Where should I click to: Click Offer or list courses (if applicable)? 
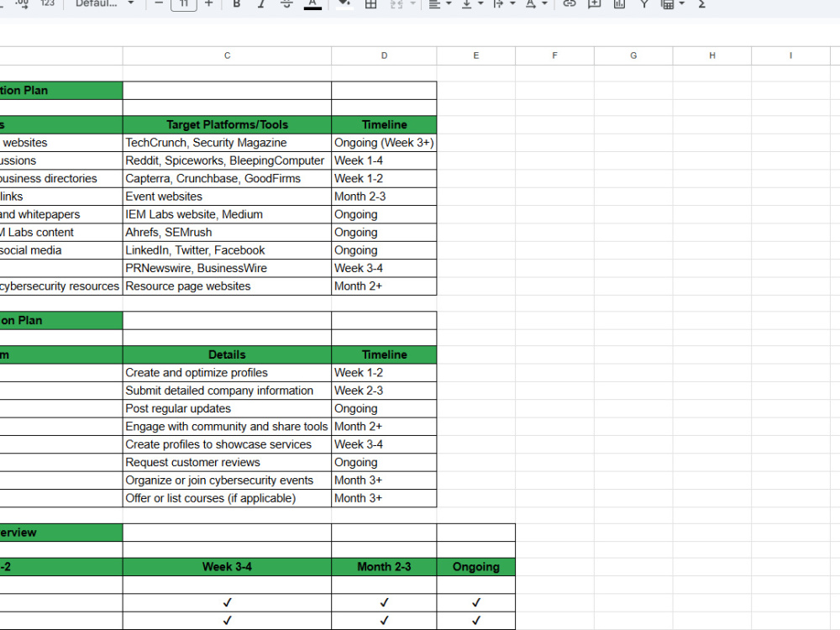[227, 498]
